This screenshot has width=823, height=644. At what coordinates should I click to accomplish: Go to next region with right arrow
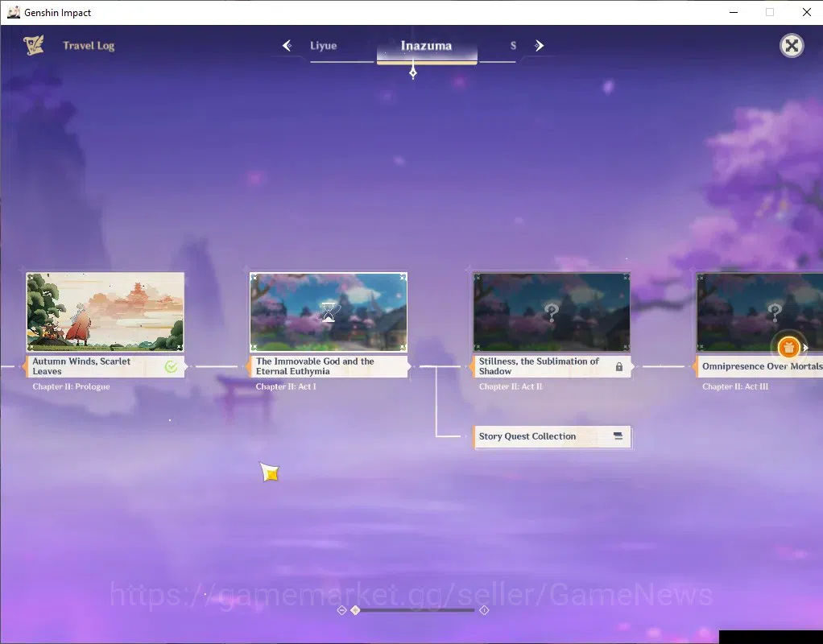click(x=539, y=46)
